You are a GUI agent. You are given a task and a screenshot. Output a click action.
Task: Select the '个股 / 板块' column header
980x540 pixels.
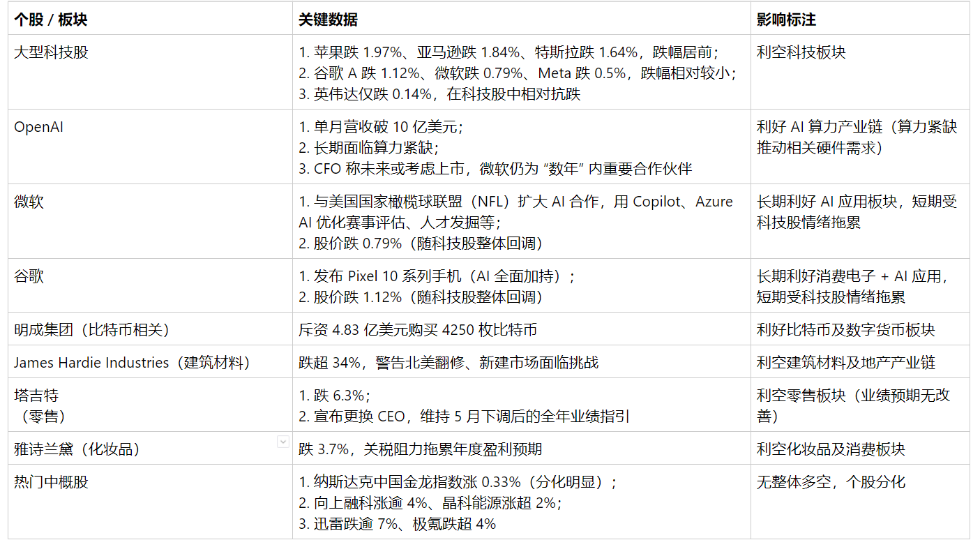(151, 20)
